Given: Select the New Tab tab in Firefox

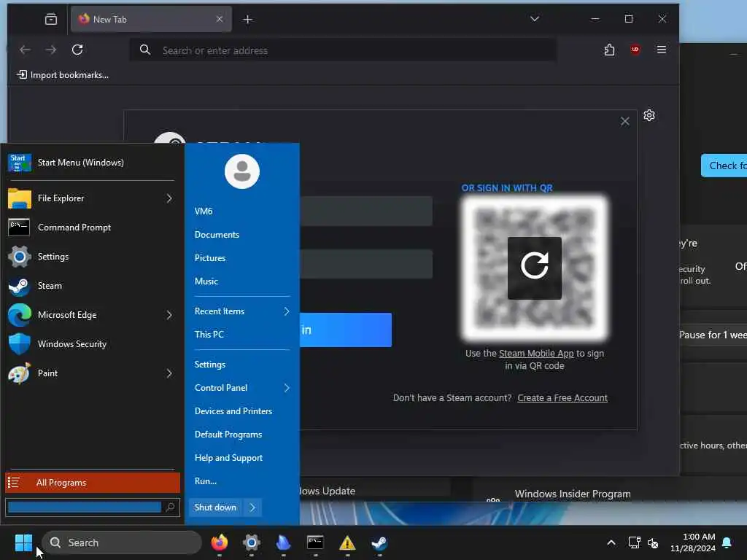Looking at the screenshot, I should pos(152,19).
